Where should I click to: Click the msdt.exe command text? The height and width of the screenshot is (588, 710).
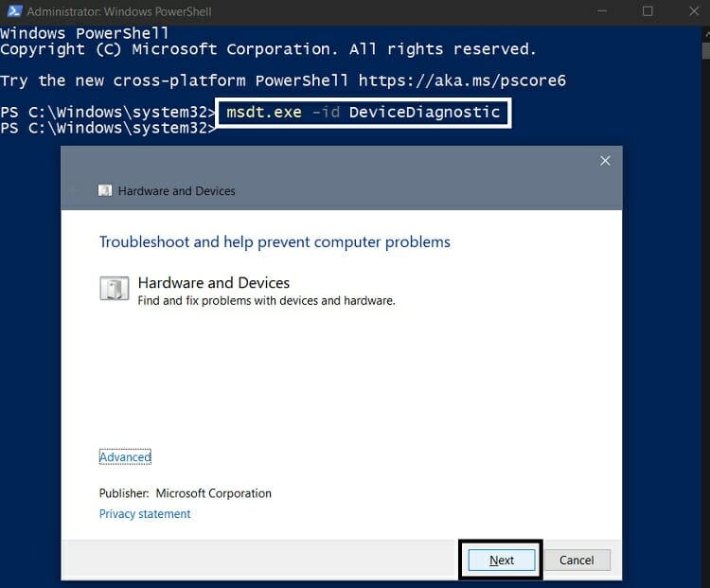point(263,112)
